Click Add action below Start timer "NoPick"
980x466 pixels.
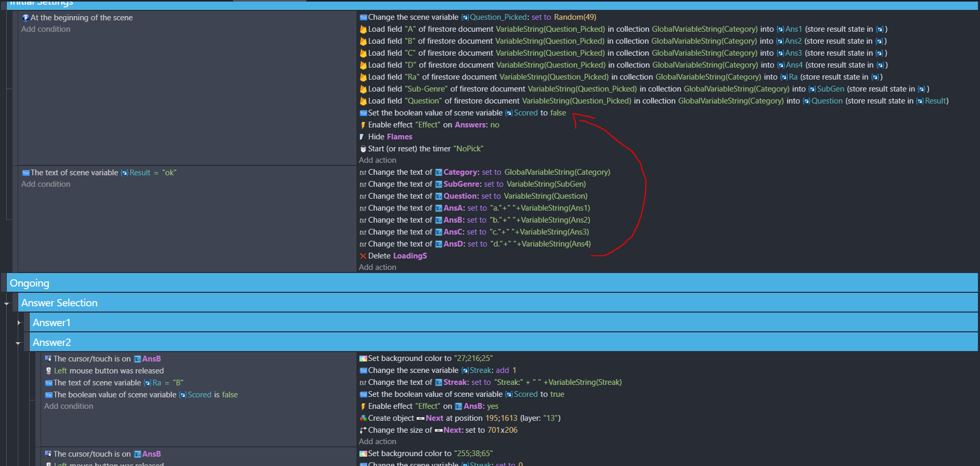(x=378, y=161)
